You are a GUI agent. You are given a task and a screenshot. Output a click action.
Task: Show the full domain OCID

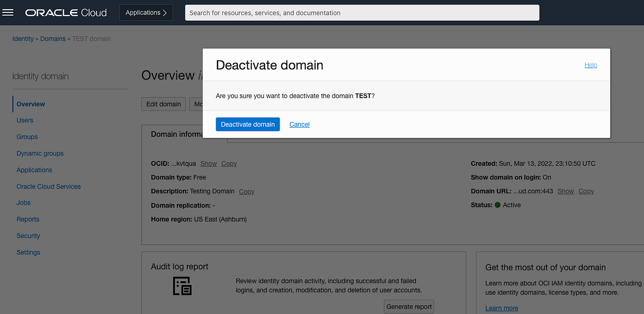tap(208, 163)
